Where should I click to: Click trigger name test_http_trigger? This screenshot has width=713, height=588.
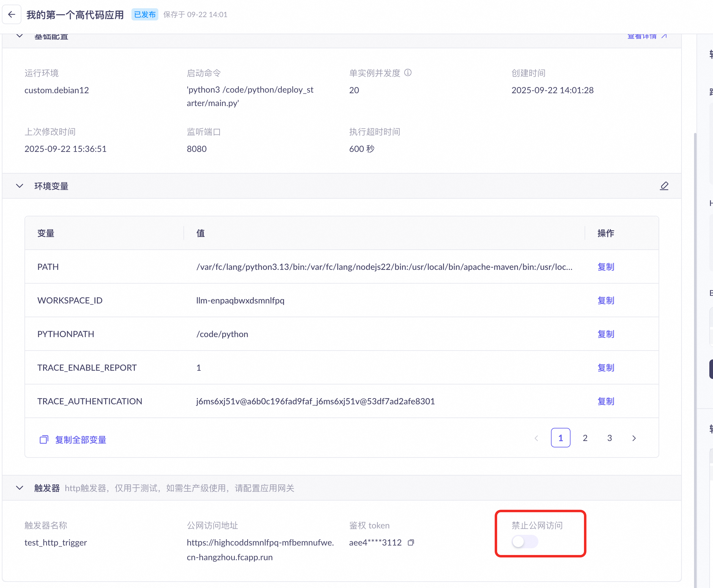tap(56, 542)
